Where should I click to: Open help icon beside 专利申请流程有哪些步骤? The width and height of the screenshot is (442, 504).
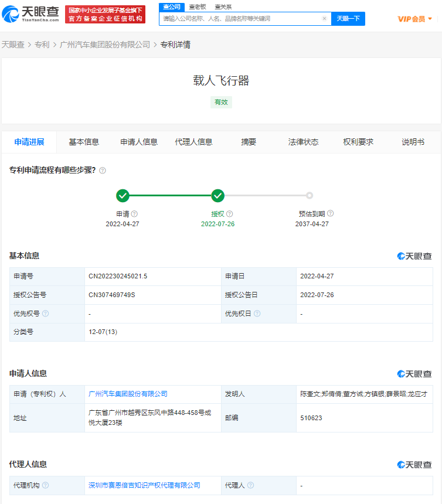click(x=103, y=171)
